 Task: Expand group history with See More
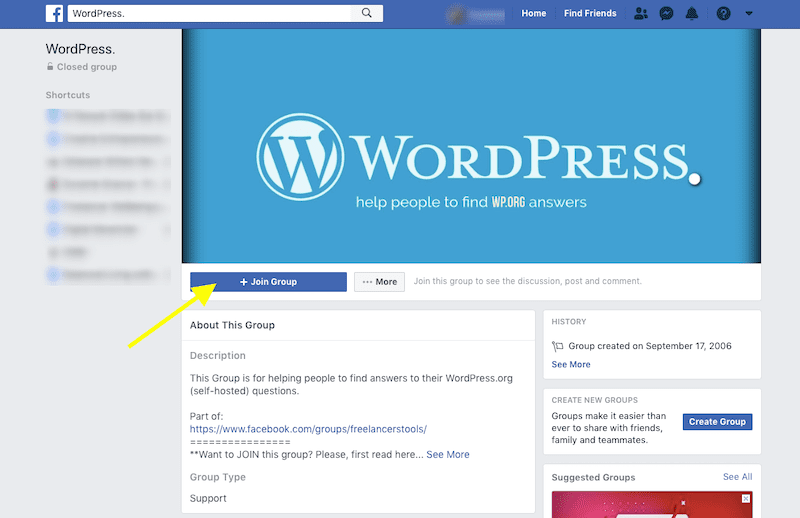point(571,364)
